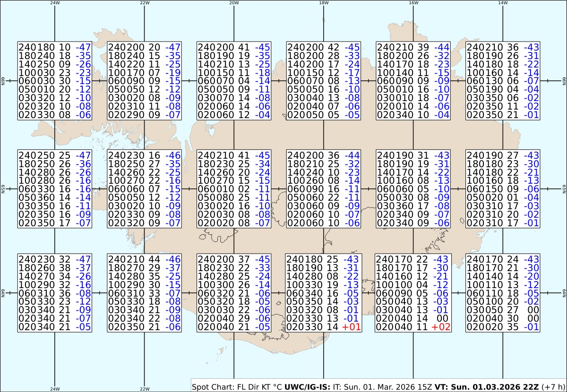Click the row "240230 16 -46"
567x392 pixels.
(145, 155)
